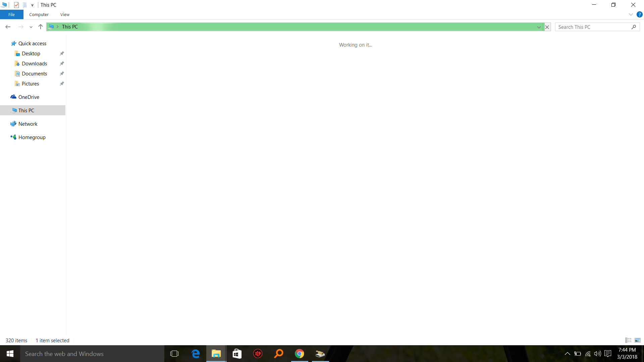The width and height of the screenshot is (644, 362).
Task: Switch to large thumbnails view icon
Action: coord(638,340)
